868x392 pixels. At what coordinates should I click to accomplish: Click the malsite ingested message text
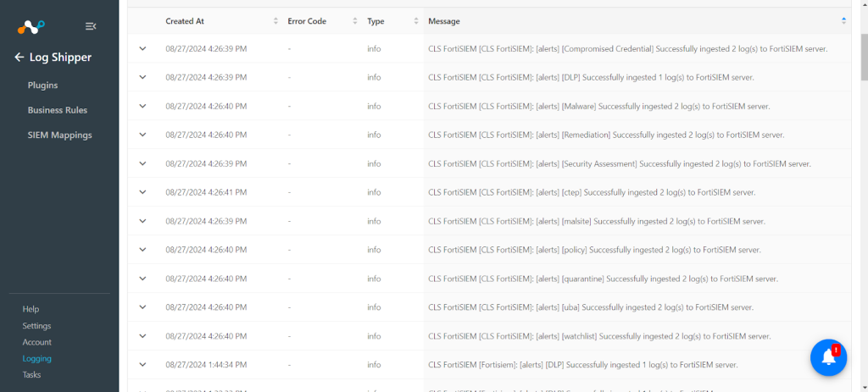click(597, 221)
